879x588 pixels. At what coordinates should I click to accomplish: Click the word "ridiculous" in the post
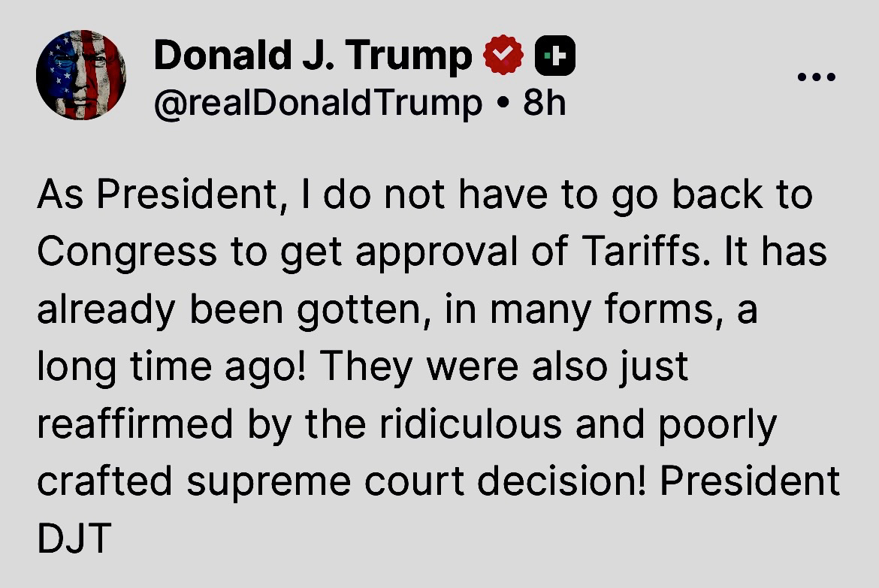pos(471,424)
